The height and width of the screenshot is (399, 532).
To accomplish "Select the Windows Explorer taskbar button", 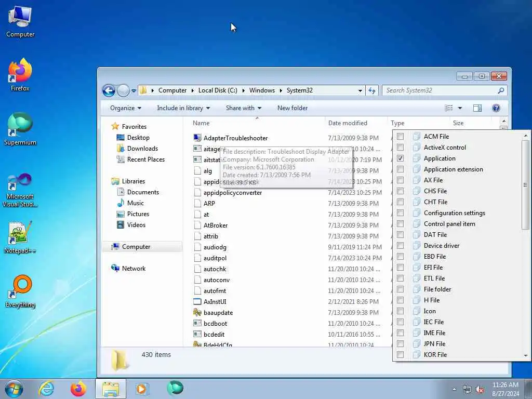I will point(111,389).
